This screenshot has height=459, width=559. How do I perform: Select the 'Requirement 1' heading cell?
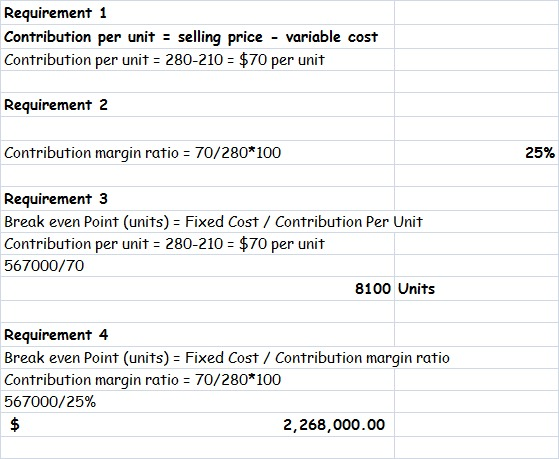[197, 13]
